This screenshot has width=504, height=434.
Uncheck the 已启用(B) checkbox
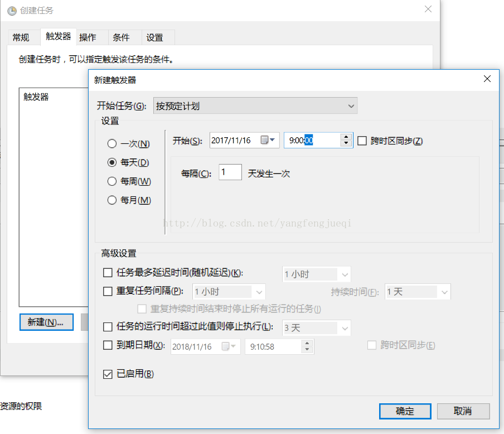point(108,374)
